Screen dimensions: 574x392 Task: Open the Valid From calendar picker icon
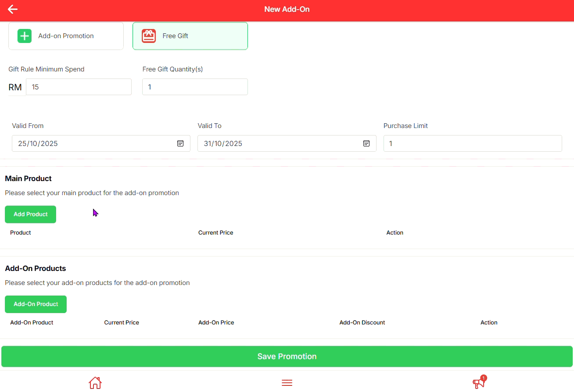(x=180, y=143)
